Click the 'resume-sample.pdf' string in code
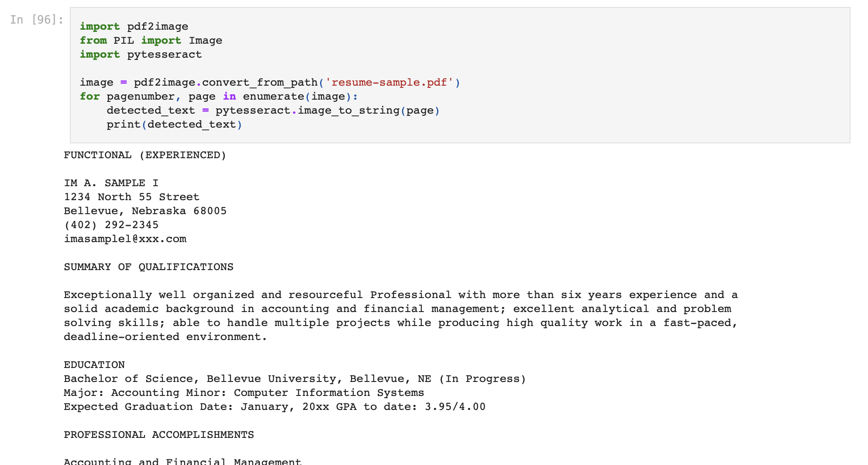Image resolution: width=868 pixels, height=465 pixels. click(389, 83)
